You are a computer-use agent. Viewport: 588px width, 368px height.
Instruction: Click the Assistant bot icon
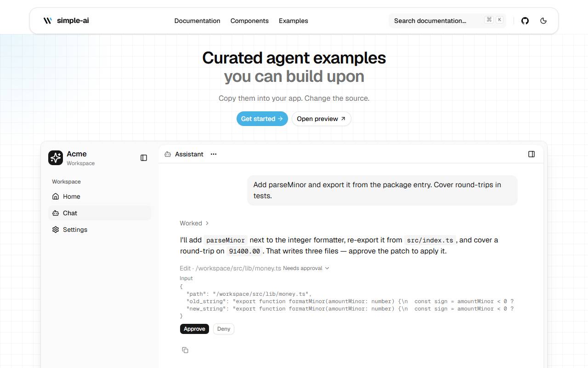click(168, 154)
